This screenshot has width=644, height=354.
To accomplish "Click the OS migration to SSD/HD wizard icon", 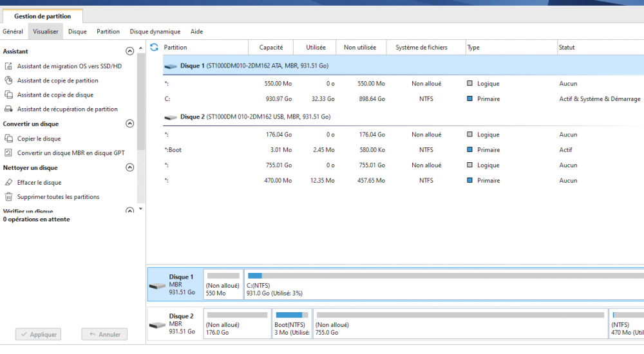I will point(9,66).
